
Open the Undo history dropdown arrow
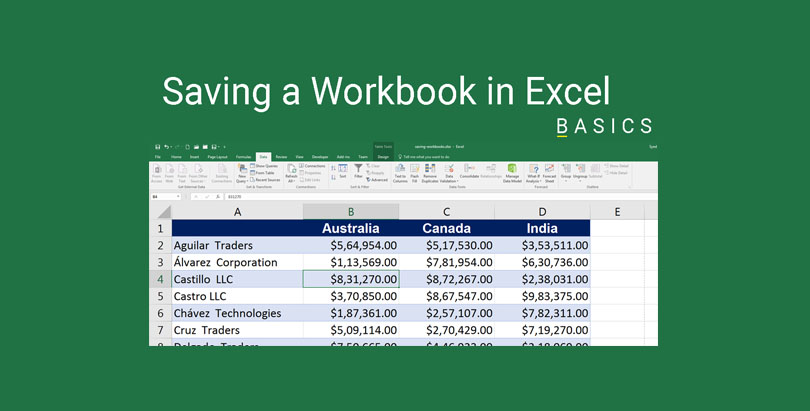(171, 147)
